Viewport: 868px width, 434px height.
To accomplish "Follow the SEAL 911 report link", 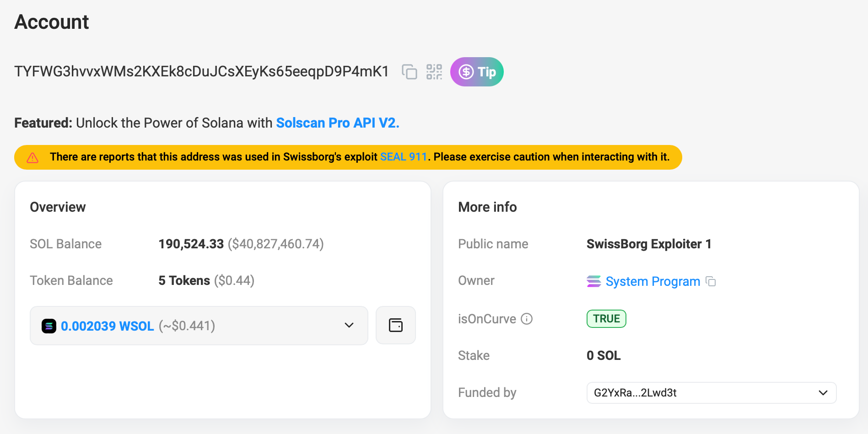I will coord(404,157).
